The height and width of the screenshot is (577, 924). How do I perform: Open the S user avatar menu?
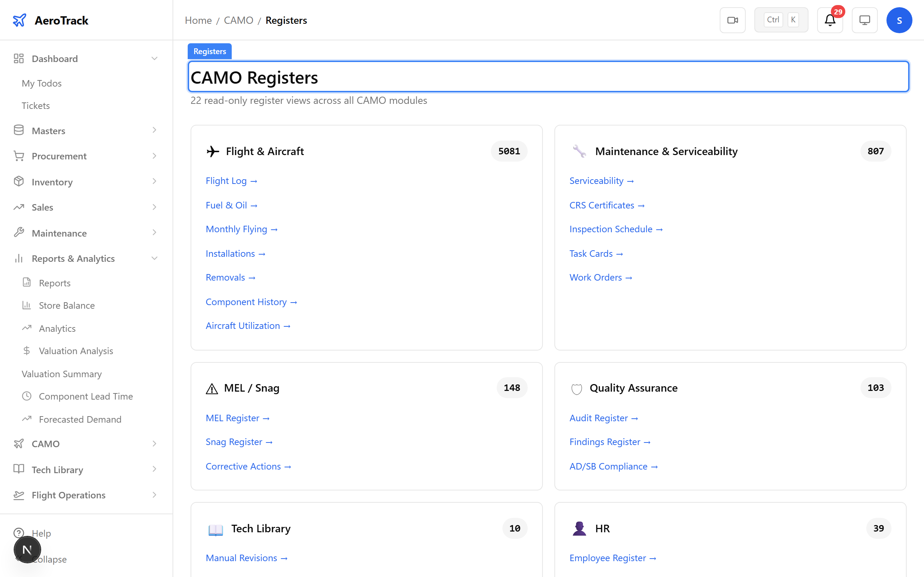[899, 20]
